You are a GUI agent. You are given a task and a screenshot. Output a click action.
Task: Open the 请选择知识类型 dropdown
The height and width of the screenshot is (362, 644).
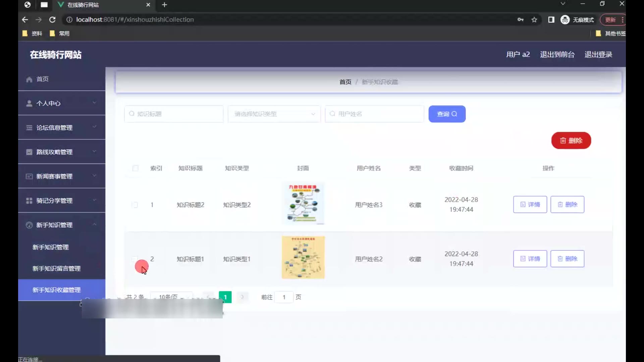point(274,114)
